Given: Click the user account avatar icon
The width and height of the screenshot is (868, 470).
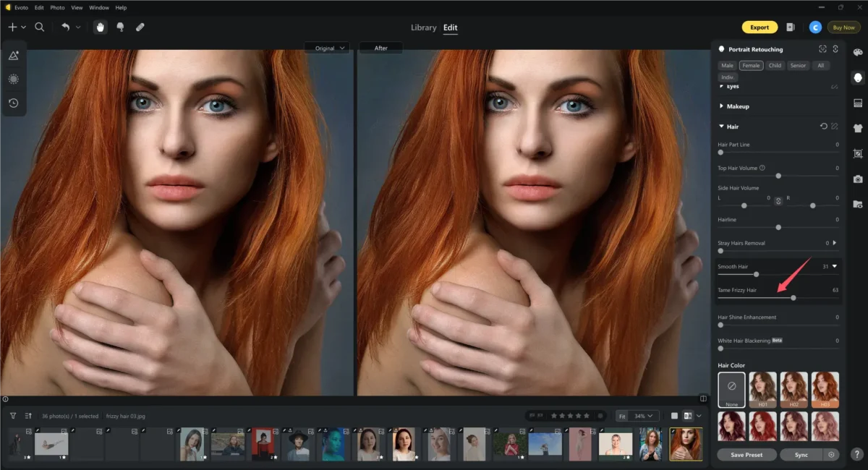Looking at the screenshot, I should click(x=815, y=27).
